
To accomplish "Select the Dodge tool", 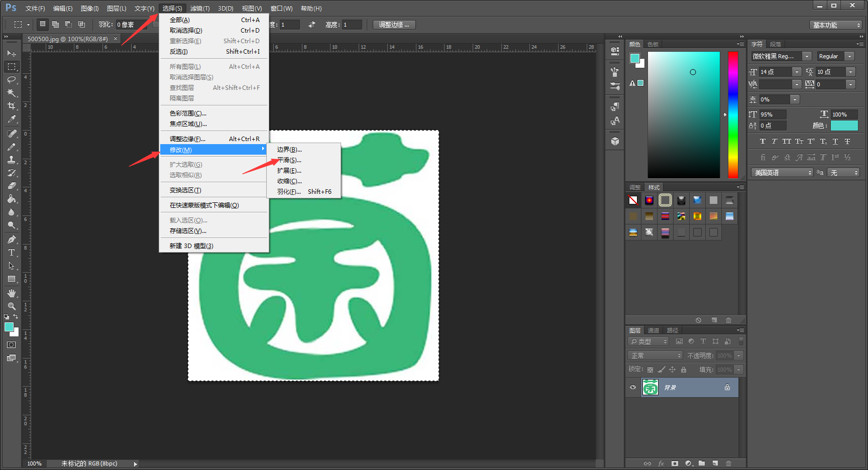I will [x=12, y=225].
